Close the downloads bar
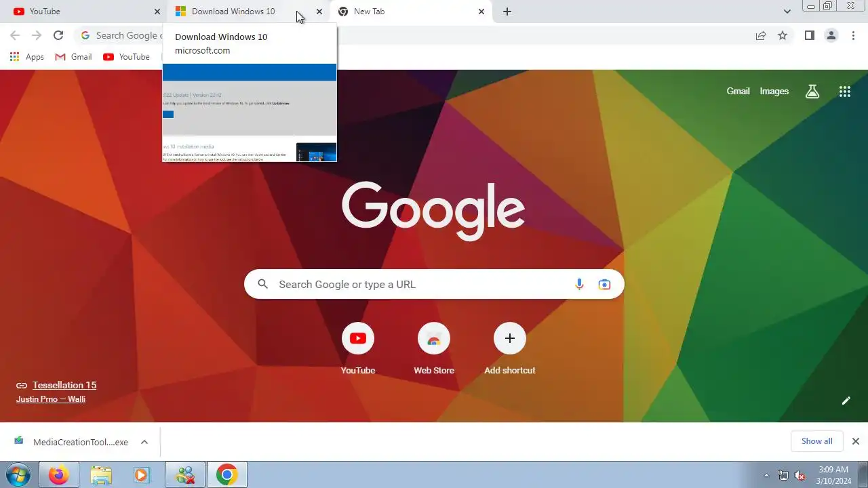The height and width of the screenshot is (488, 868). pyautogui.click(x=855, y=441)
